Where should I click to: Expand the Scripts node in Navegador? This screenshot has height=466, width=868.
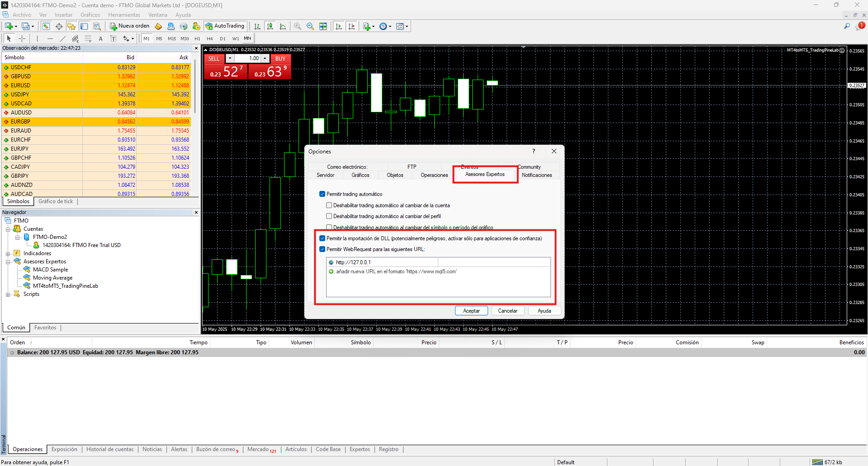8,294
